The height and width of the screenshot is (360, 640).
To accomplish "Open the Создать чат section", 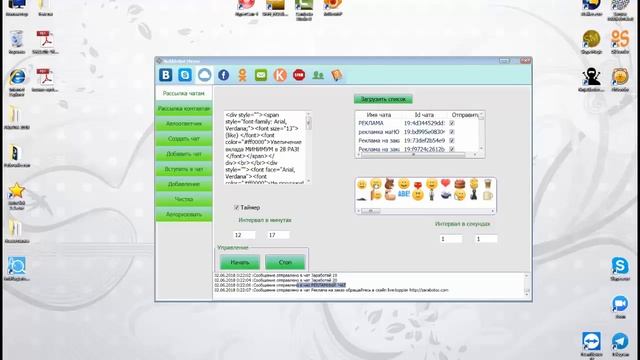I will click(184, 139).
